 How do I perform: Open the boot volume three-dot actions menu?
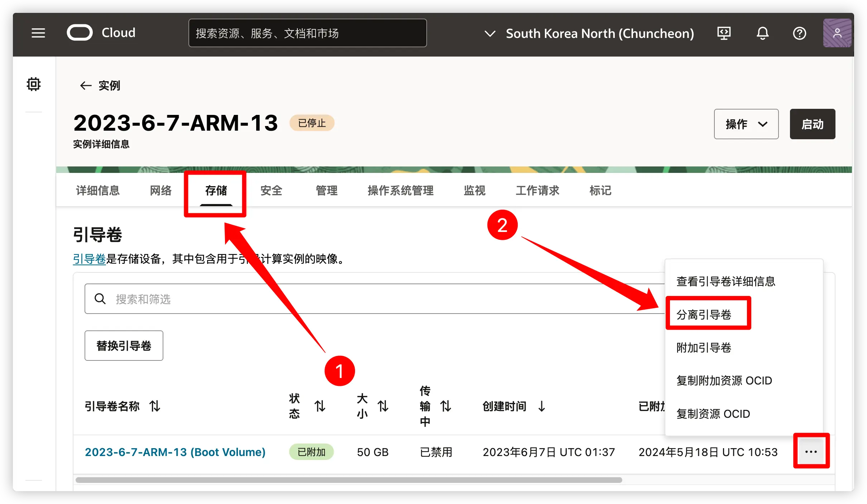[x=811, y=451]
